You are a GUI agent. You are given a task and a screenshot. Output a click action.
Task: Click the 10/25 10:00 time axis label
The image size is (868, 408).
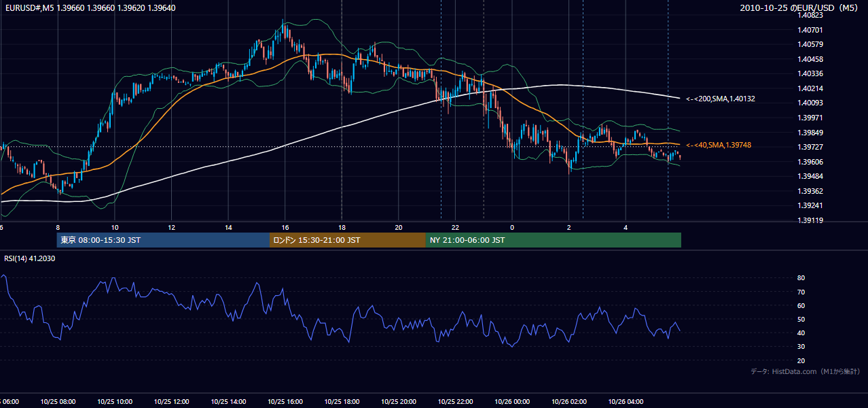(x=115, y=402)
